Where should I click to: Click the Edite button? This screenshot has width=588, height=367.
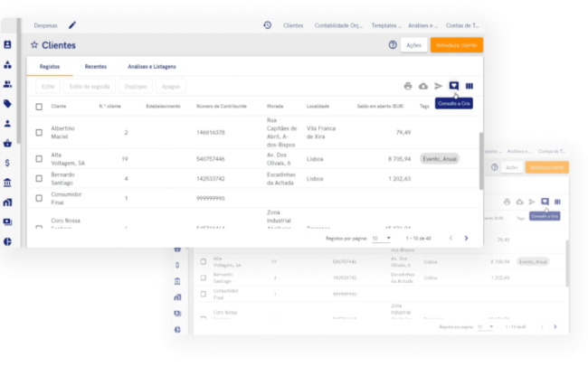point(48,87)
